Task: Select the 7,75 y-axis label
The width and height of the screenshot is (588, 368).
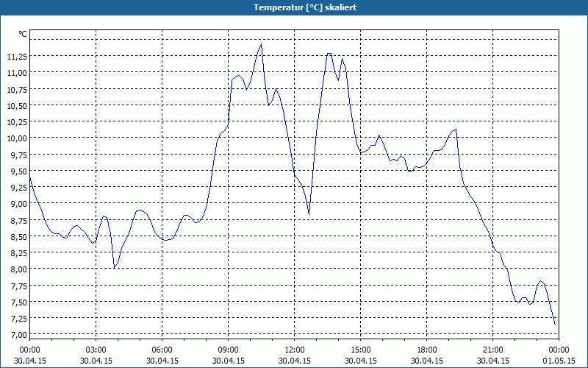Action: point(19,286)
